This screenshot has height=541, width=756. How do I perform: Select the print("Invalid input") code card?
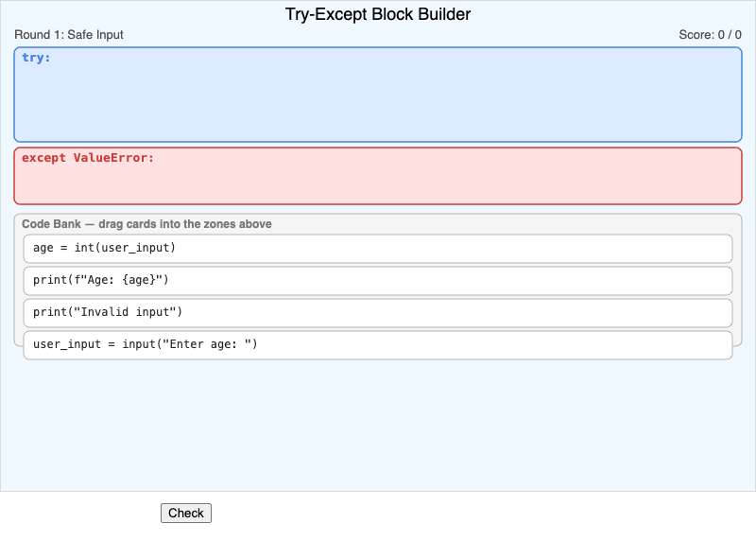(107, 313)
